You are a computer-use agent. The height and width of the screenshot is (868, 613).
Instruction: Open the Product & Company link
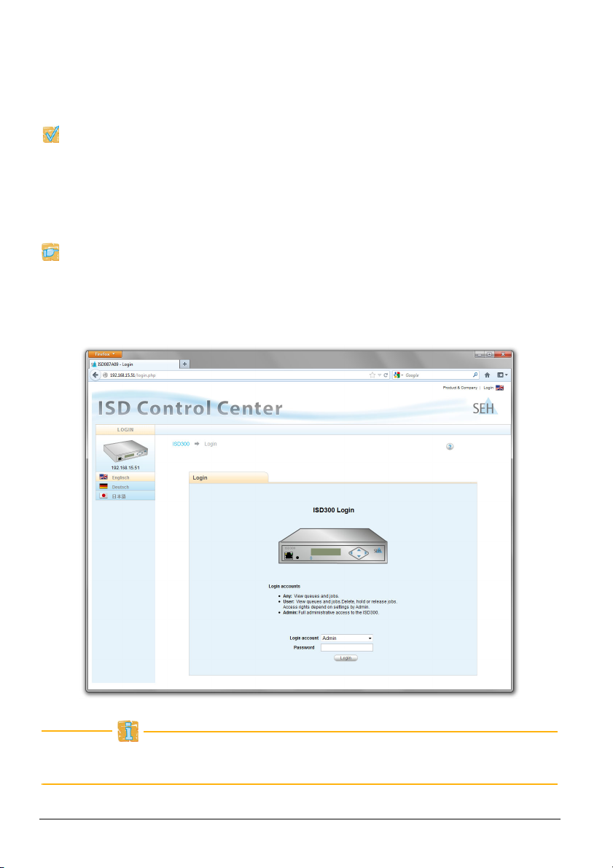click(x=460, y=388)
